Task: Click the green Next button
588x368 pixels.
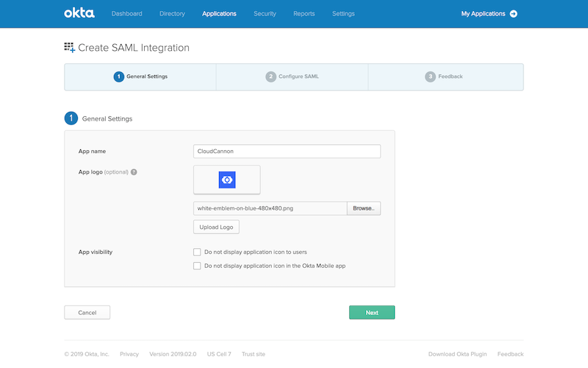Action: (372, 312)
